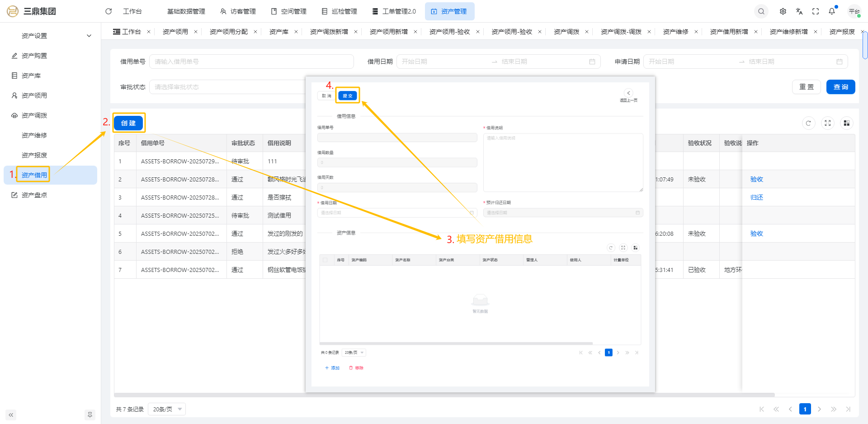The image size is (868, 424).
Task: Click the table refresh icon above the list
Action: coord(808,123)
